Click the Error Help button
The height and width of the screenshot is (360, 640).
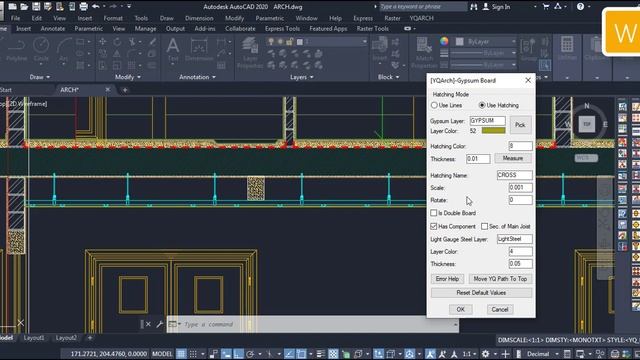coord(447,279)
